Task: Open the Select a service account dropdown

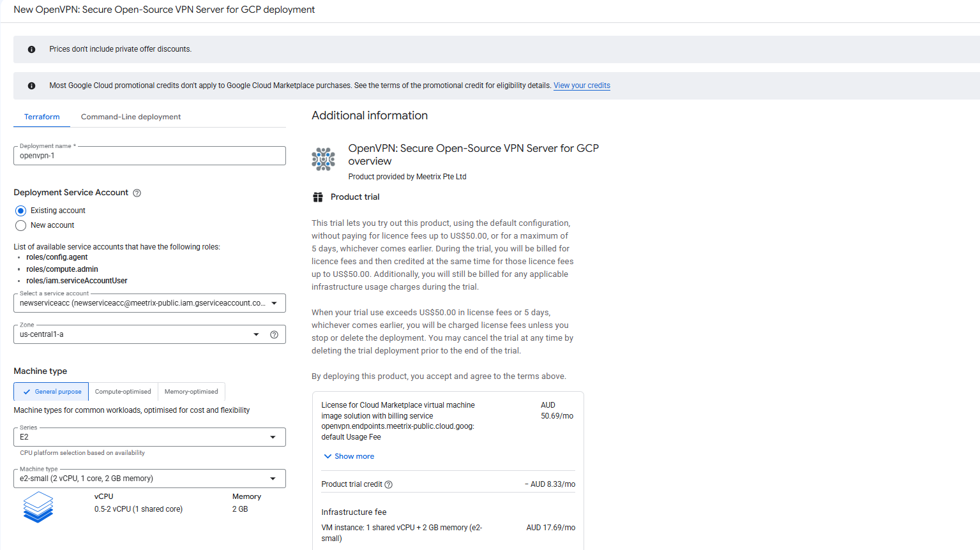Action: (x=149, y=303)
